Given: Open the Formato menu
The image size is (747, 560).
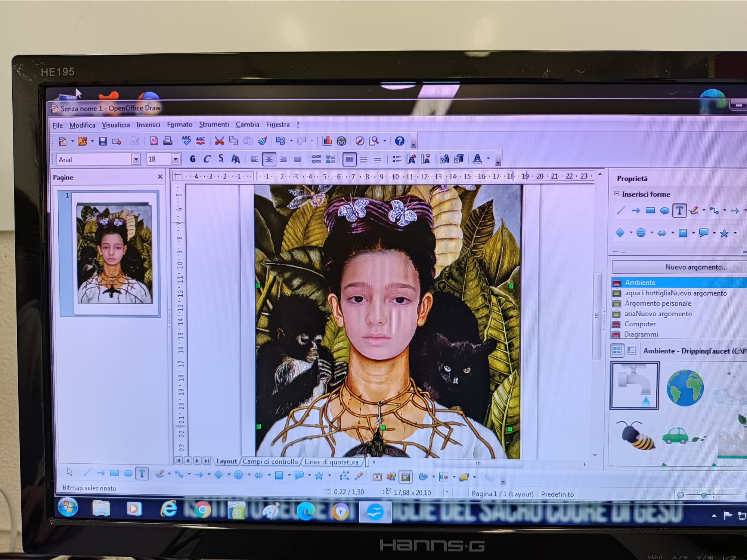Looking at the screenshot, I should coord(180,124).
